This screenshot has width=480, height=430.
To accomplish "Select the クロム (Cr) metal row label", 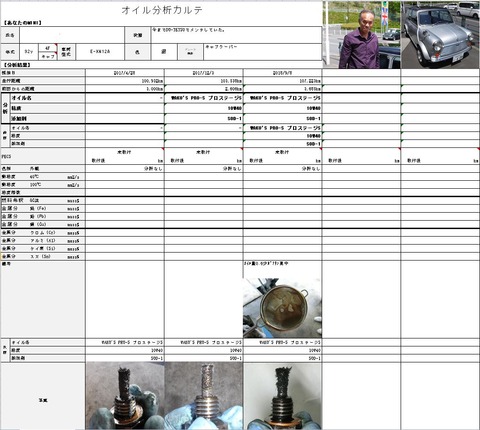I will point(43,233).
